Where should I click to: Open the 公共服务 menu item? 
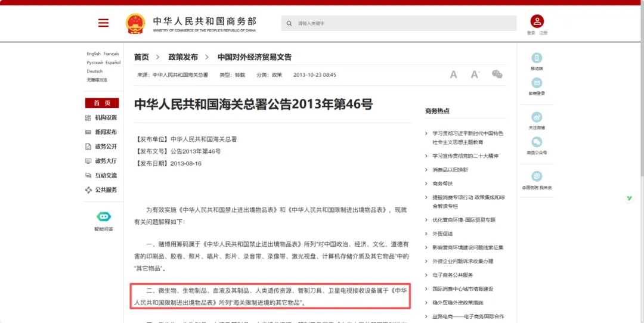106,190
